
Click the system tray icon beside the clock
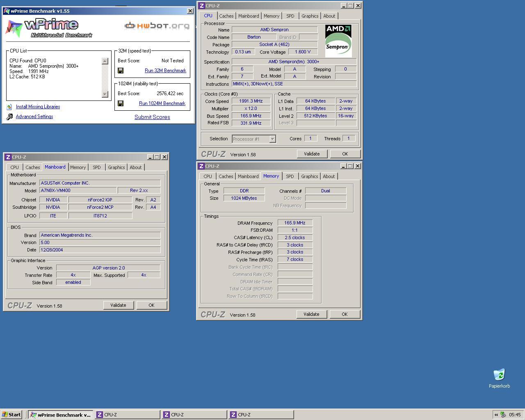(x=503, y=415)
